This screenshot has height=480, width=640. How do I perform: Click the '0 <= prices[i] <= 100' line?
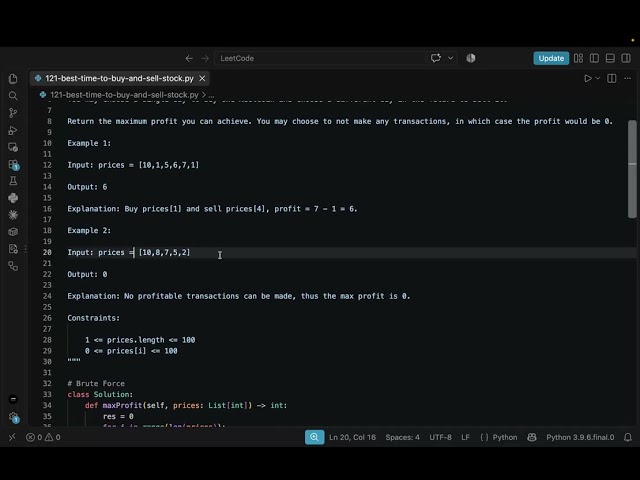(x=131, y=351)
